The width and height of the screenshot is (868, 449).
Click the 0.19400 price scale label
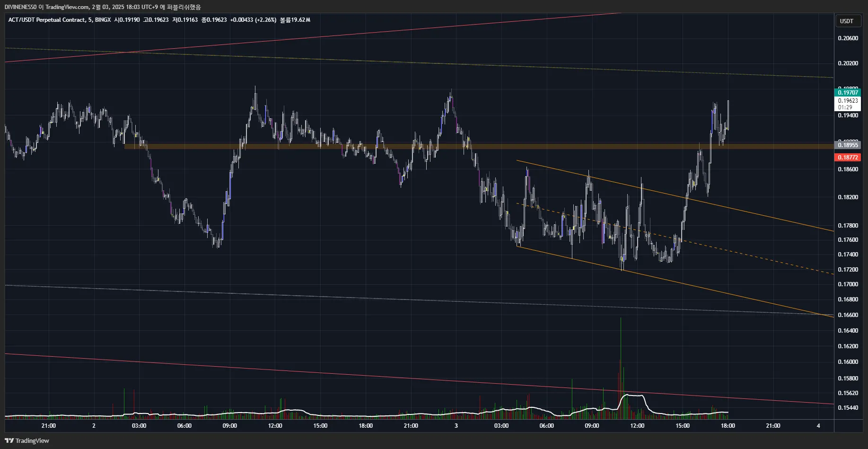[848, 115]
